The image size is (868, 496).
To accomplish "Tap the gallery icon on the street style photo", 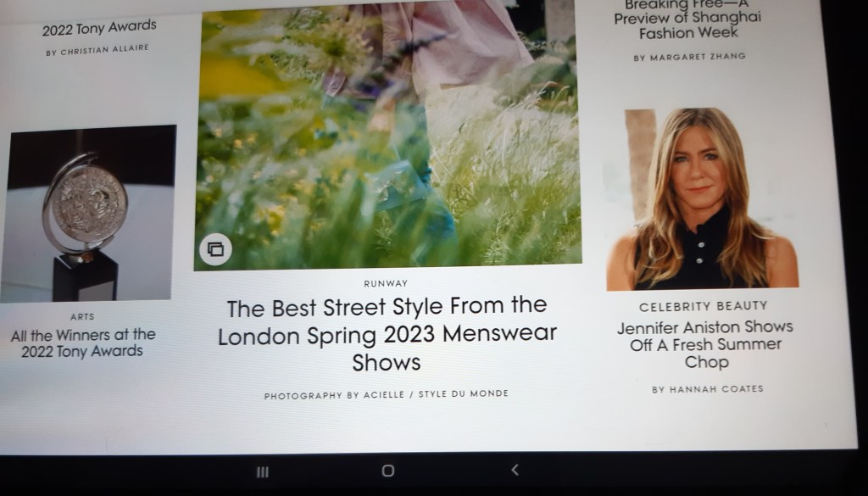I will coord(215,249).
